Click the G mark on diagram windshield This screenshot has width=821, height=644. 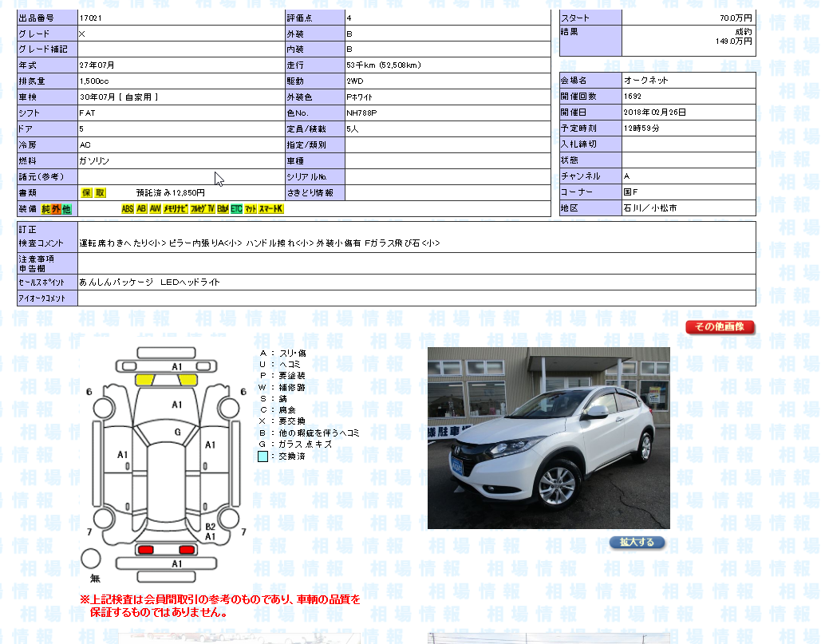pos(177,432)
